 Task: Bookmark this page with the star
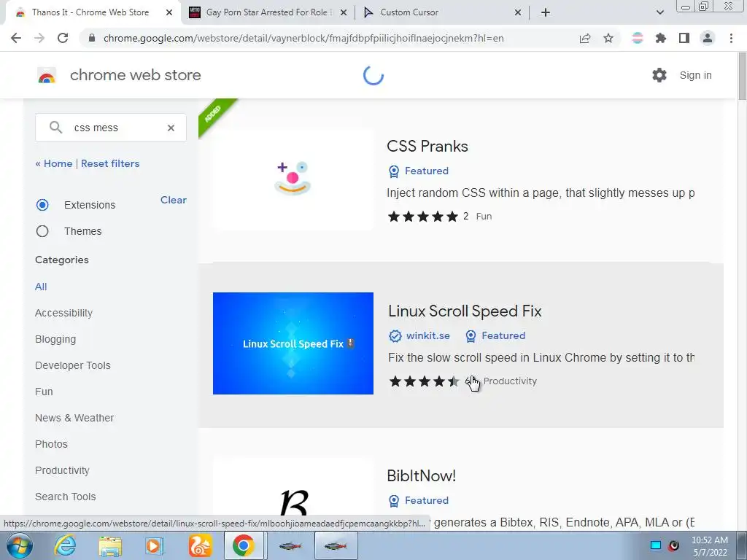(x=608, y=38)
